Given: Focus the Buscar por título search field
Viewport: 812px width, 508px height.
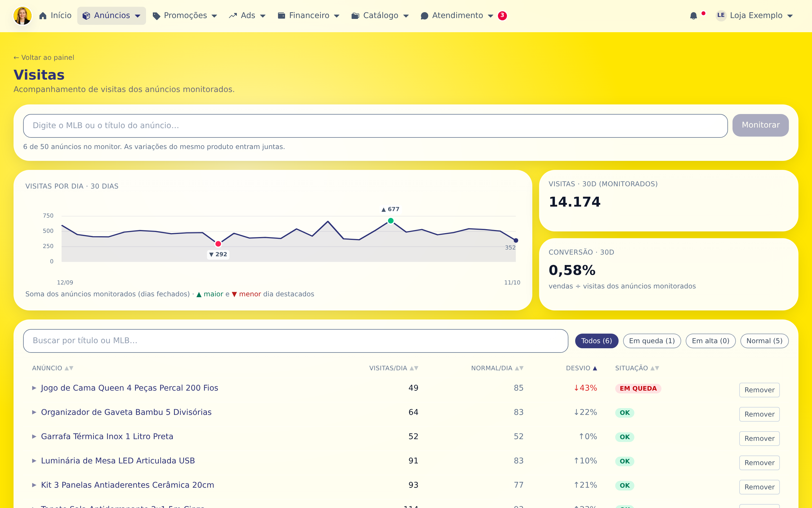Looking at the screenshot, I should tap(295, 341).
